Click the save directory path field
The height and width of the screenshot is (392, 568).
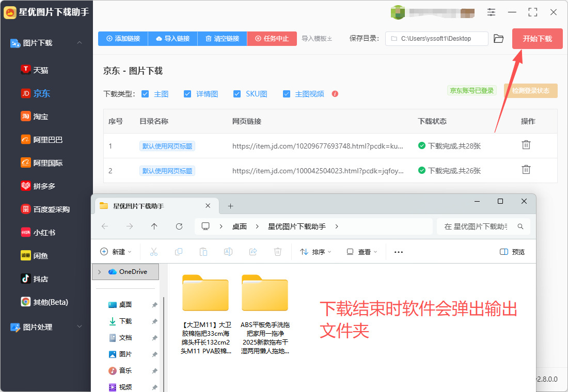click(437, 38)
